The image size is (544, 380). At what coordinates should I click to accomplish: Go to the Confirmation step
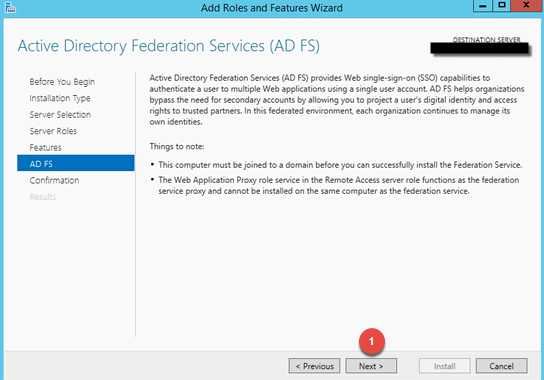54,180
